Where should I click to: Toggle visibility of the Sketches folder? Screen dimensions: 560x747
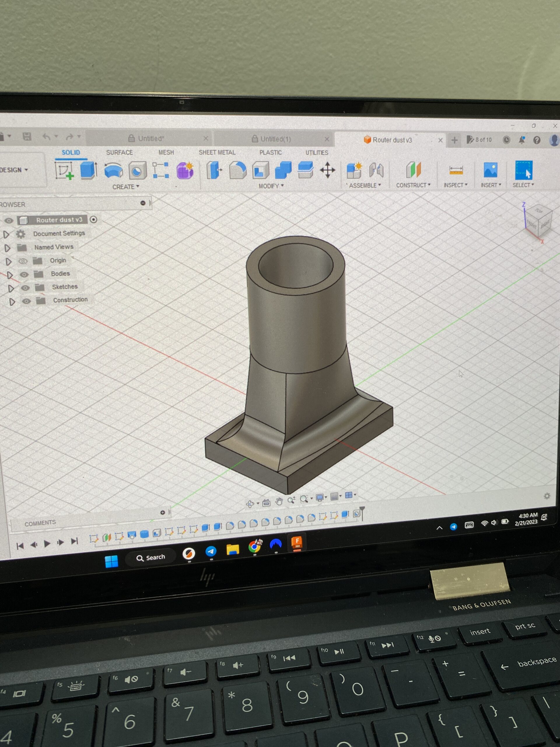tap(25, 288)
